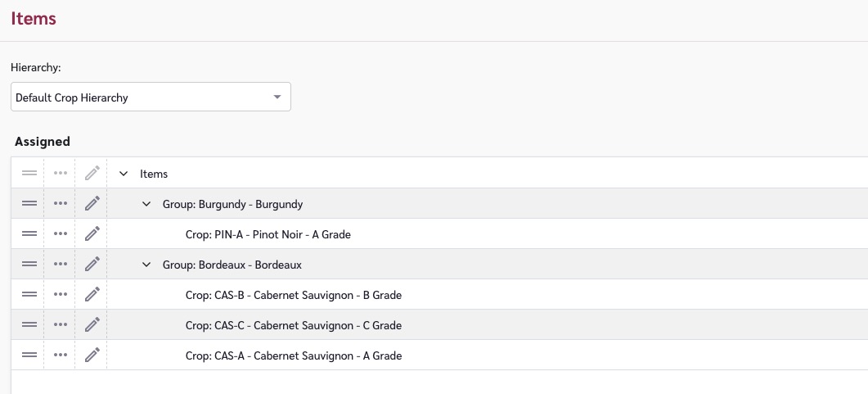Image resolution: width=868 pixels, height=394 pixels.
Task: Select Crop: CAS-B Cabernet Sauvignon B Grade
Action: pos(293,295)
